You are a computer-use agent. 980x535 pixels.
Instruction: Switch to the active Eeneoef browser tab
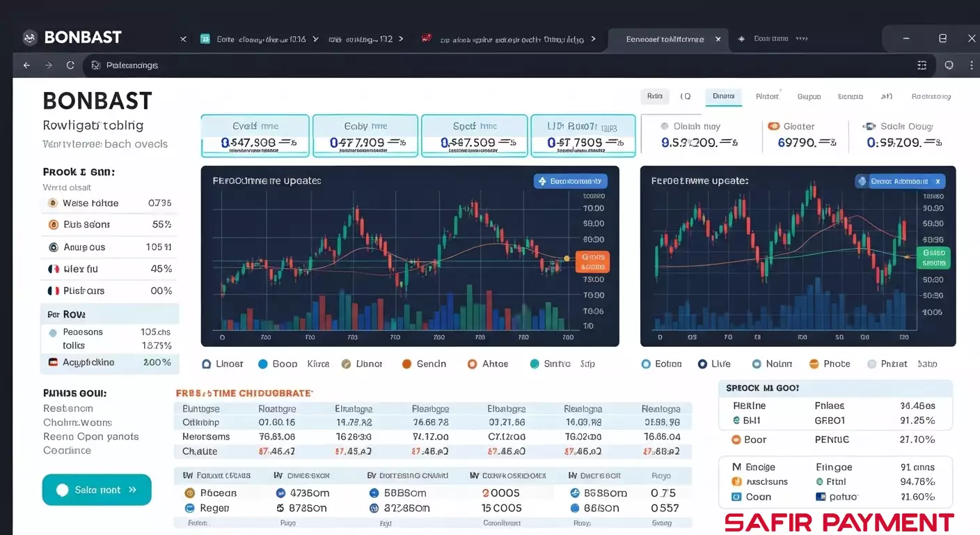coord(665,39)
